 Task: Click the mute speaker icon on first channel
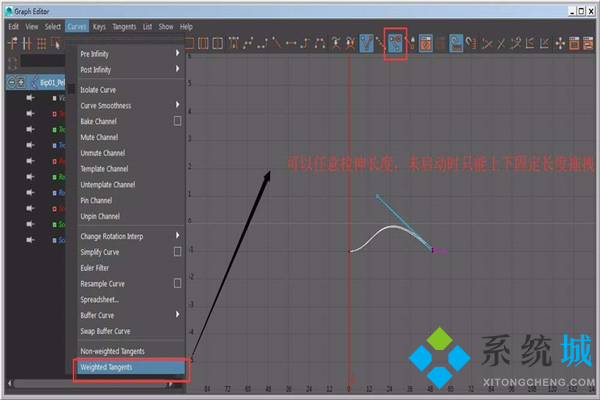29,98
